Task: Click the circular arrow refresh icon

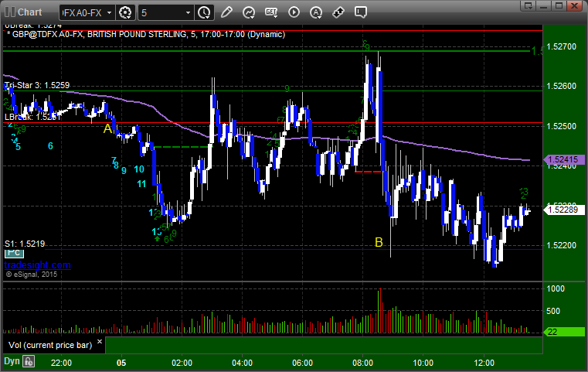Action: coord(248,12)
